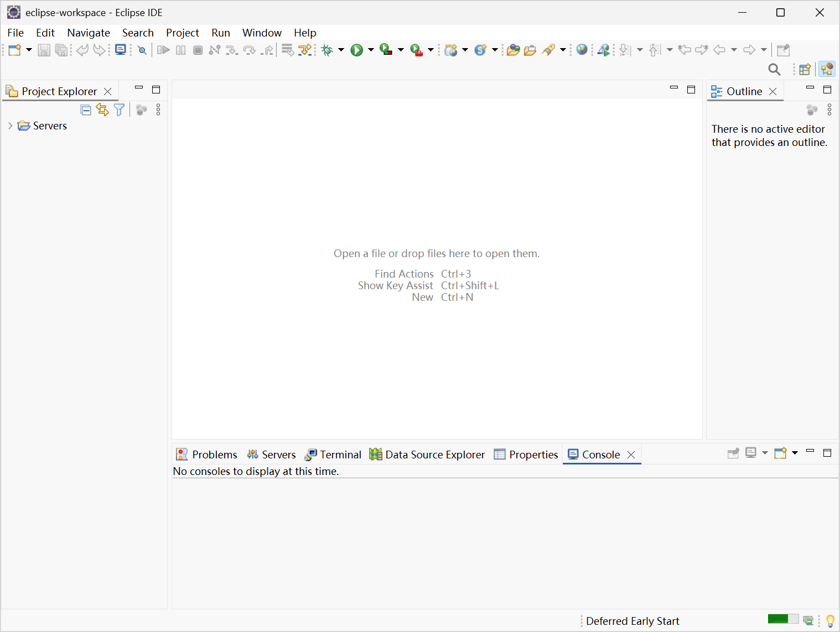840x632 pixels.
Task: Click the magnifier Find Actions icon
Action: (775, 69)
